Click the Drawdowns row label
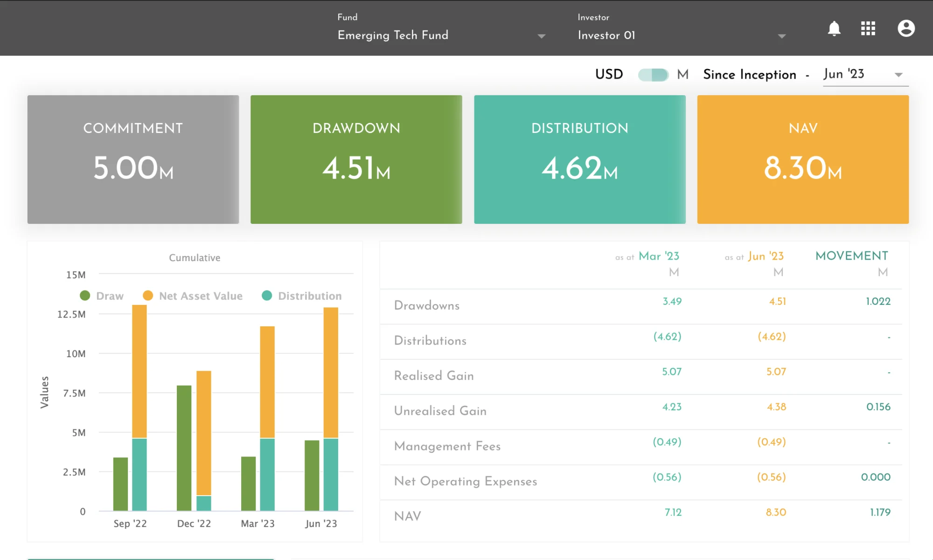The width and height of the screenshot is (933, 560). point(427,306)
